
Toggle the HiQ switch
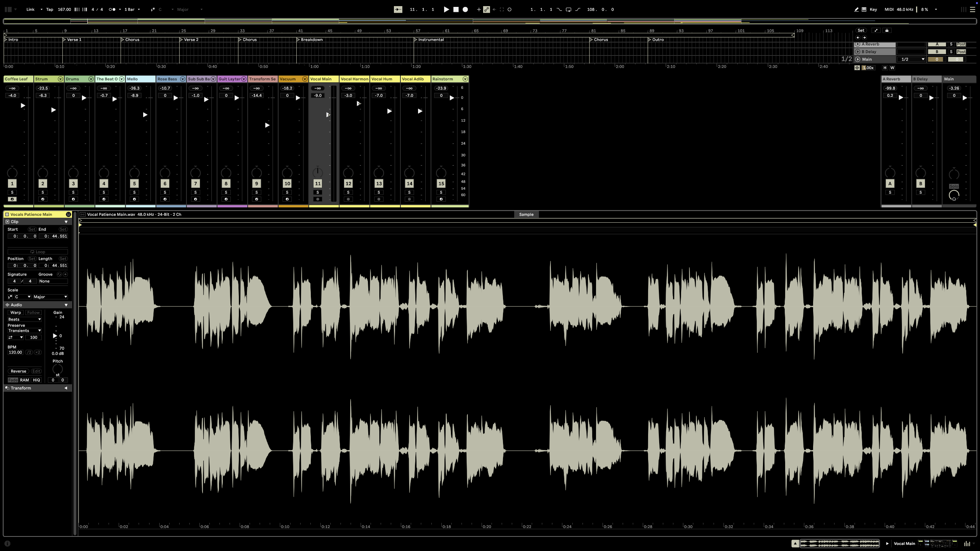click(36, 380)
